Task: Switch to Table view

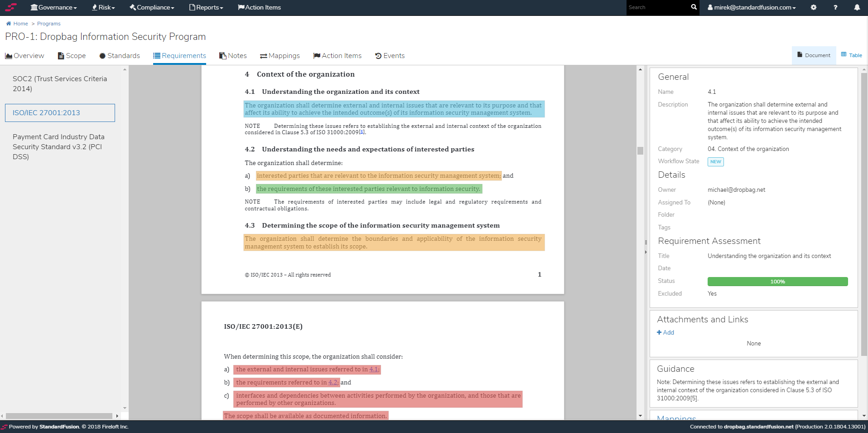Action: click(852, 55)
